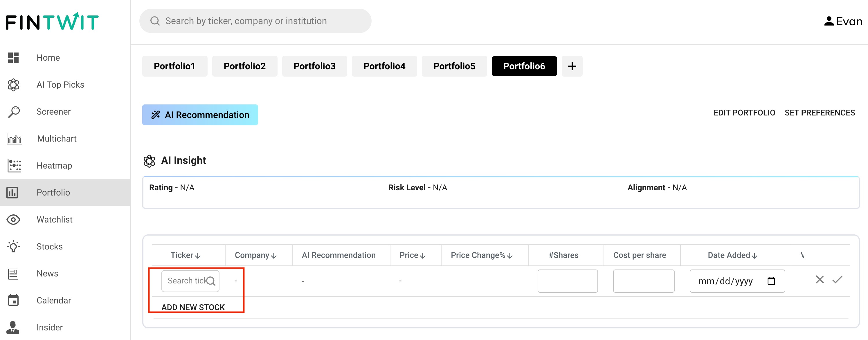Add a new portfolio with plus button

pos(572,66)
